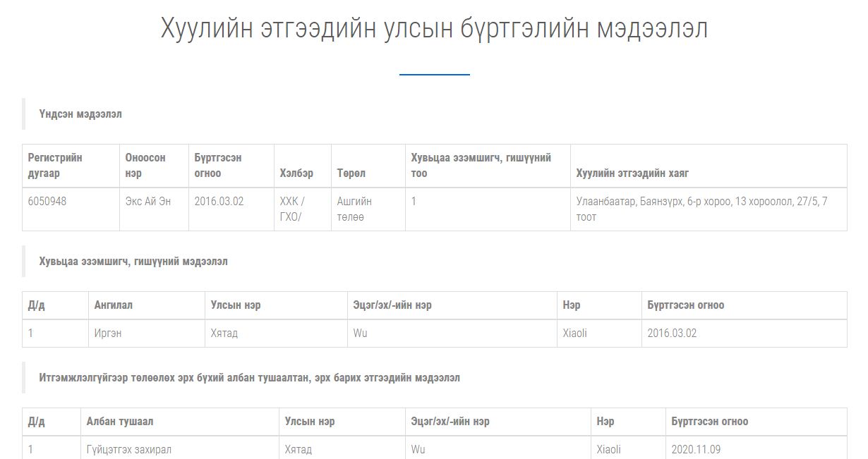
Task: Click the ХХК / ГХО/ form cell
Action: 292,209
